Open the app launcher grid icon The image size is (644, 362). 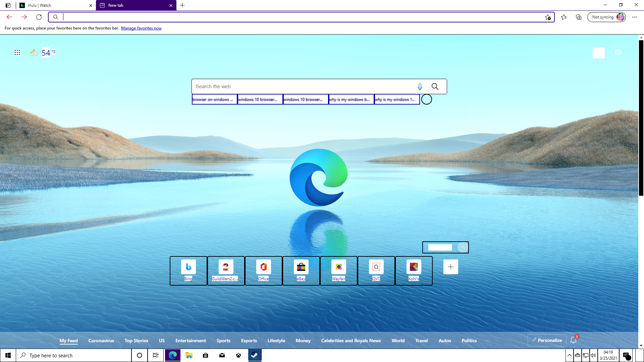click(x=17, y=53)
